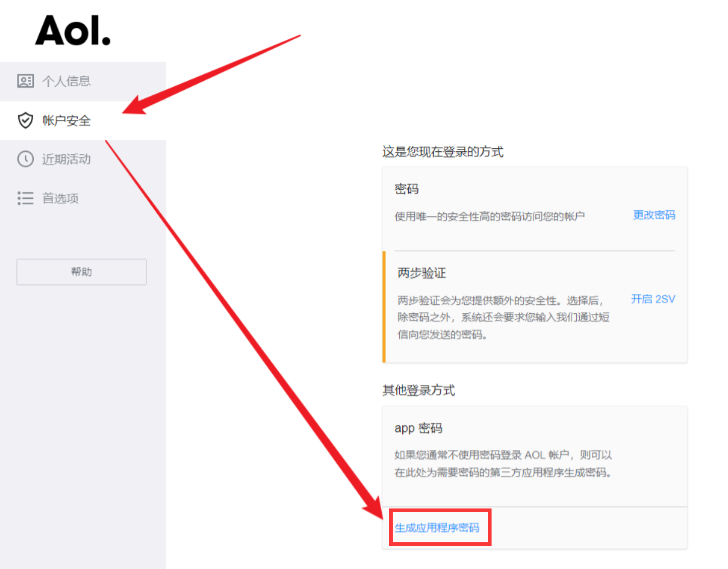Click the 帮助 button

82,272
